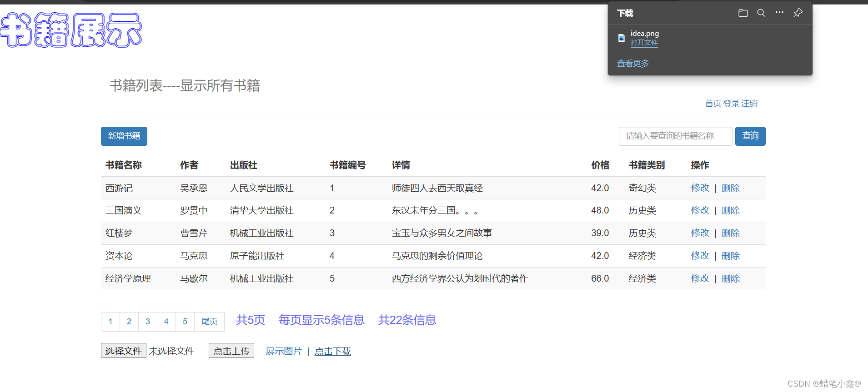The image size is (868, 392).
Task: Go to pagination page 4
Action: tap(166, 322)
